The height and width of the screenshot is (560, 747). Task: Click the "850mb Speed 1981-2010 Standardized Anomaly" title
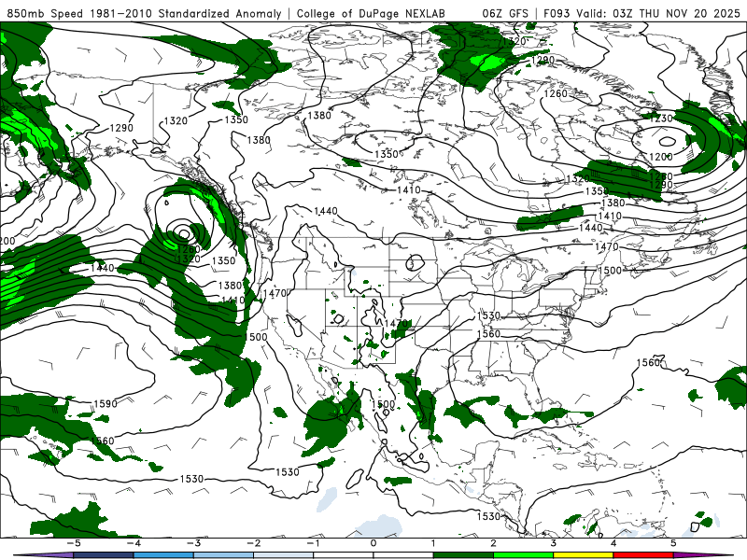pos(144,13)
